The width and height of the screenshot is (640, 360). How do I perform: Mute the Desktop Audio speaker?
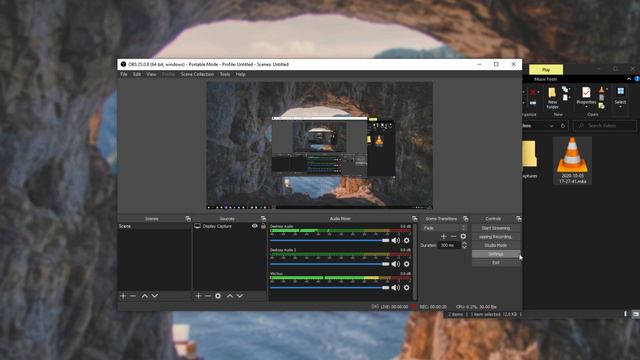[396, 240]
